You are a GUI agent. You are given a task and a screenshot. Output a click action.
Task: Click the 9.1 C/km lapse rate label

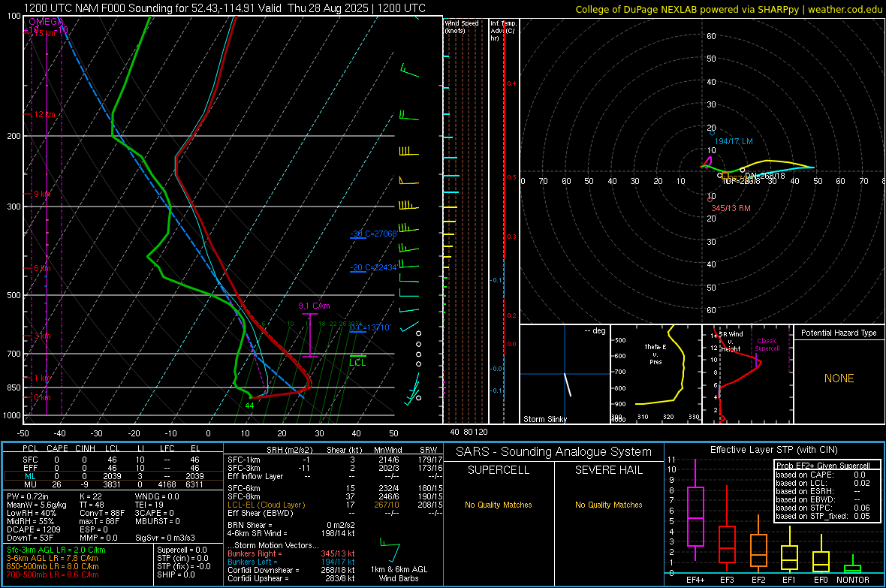coord(314,306)
